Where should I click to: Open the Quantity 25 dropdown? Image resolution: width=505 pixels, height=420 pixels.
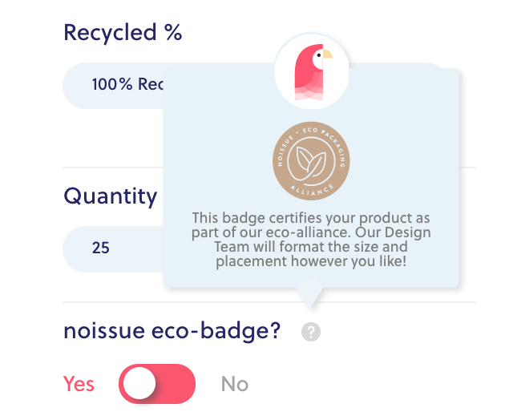[113, 248]
